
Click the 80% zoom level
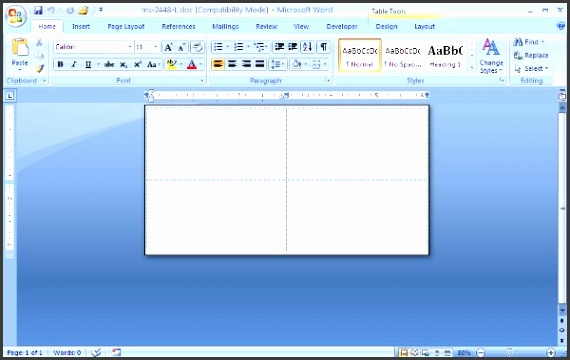click(x=464, y=352)
